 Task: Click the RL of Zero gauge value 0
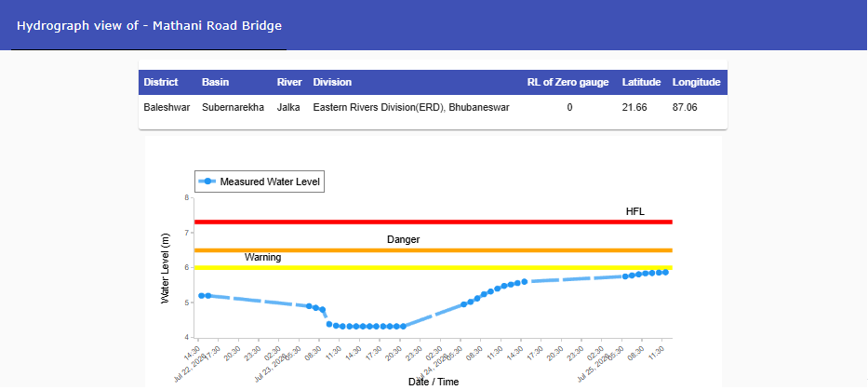coord(569,107)
